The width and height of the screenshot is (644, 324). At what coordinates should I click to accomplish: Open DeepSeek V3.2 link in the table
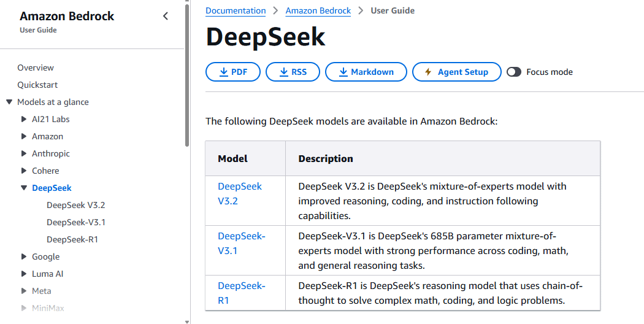[239, 194]
